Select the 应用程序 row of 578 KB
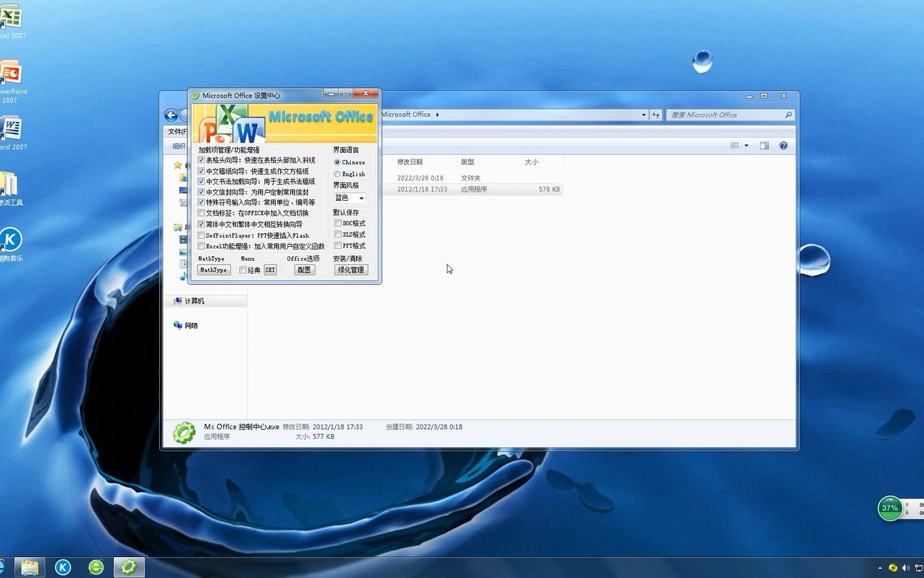This screenshot has width=924, height=578. (x=472, y=189)
